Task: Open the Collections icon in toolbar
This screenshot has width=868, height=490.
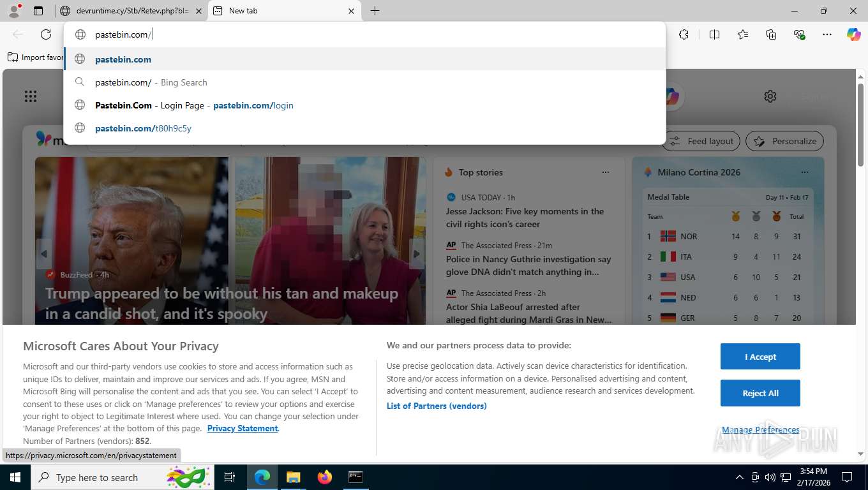Action: point(771,34)
